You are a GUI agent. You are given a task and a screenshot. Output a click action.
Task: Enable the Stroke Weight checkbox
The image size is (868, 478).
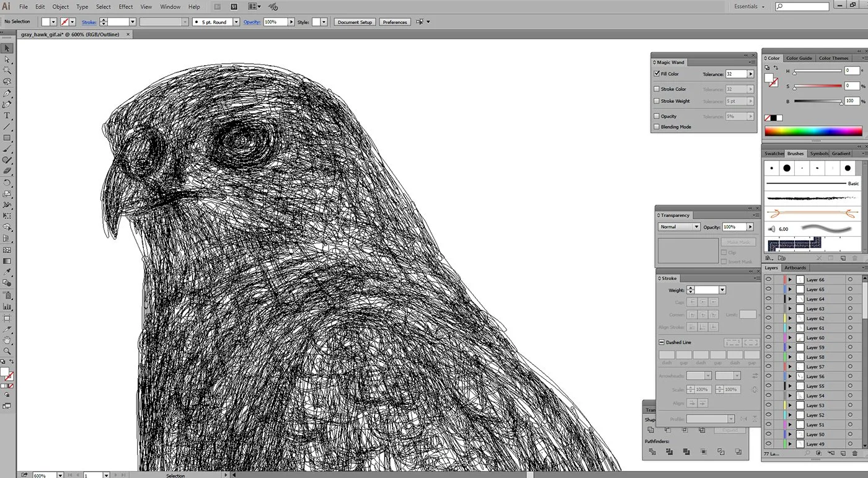point(657,101)
